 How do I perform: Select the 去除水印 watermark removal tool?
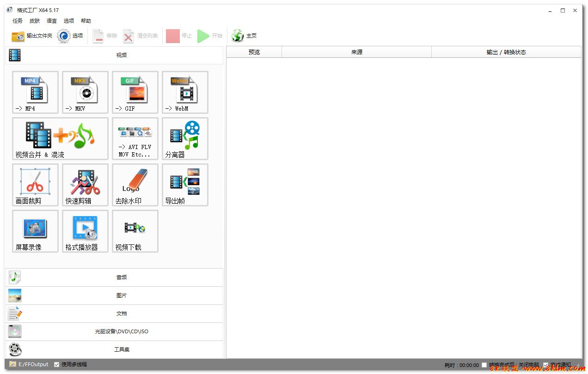(135, 185)
